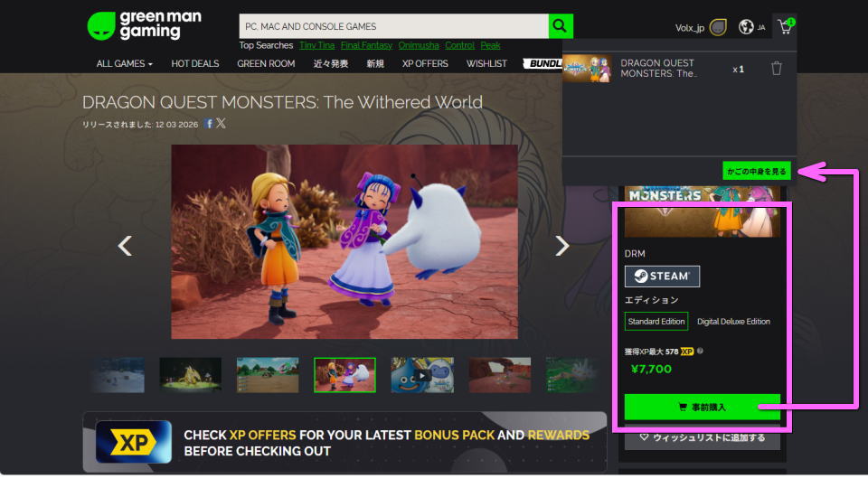
Task: Show previous screenshot with left arrow
Action: [x=125, y=246]
